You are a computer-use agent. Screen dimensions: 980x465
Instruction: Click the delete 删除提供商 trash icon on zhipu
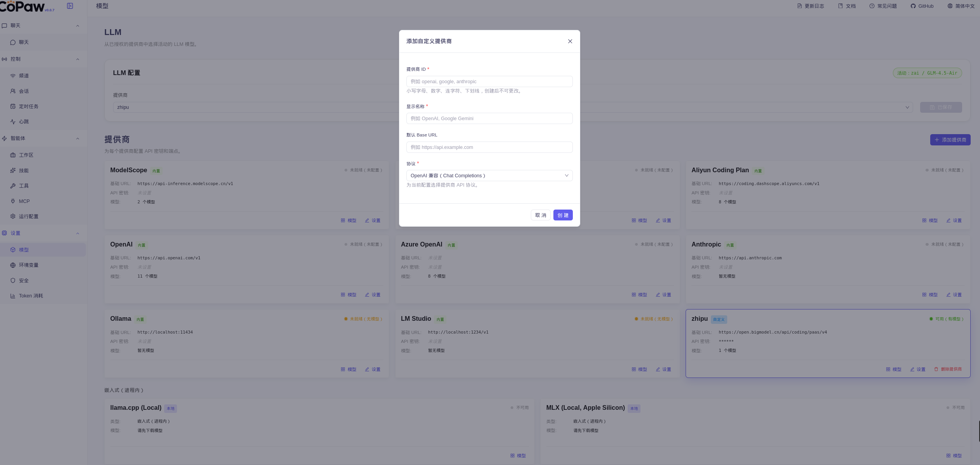coord(936,369)
